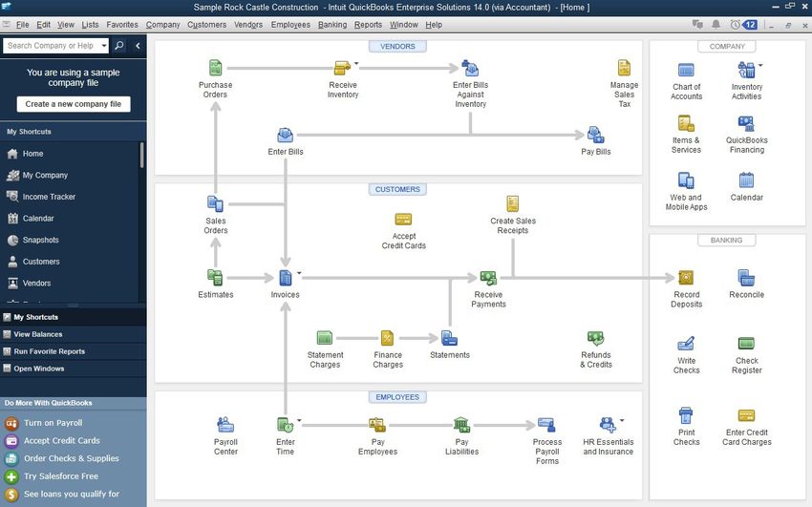Open Web and Mobile Apps icon

(x=686, y=180)
